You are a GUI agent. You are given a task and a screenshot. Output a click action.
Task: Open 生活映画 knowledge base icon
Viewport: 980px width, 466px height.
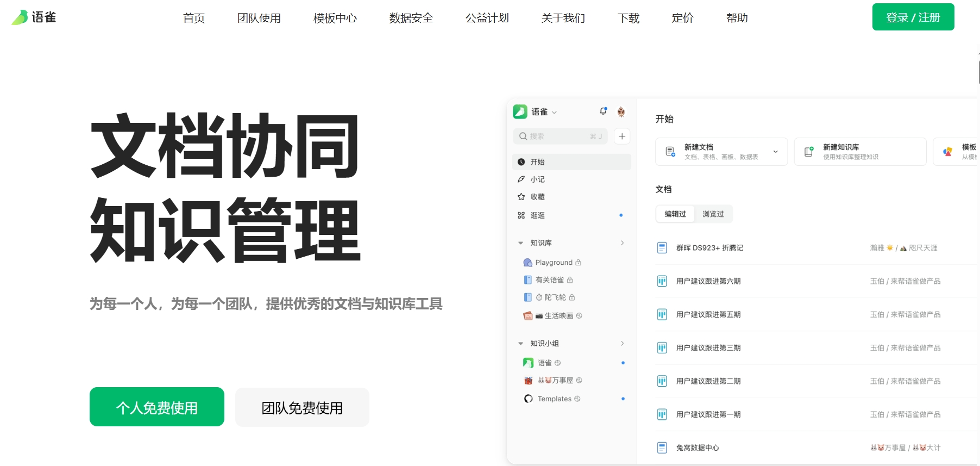[527, 316]
